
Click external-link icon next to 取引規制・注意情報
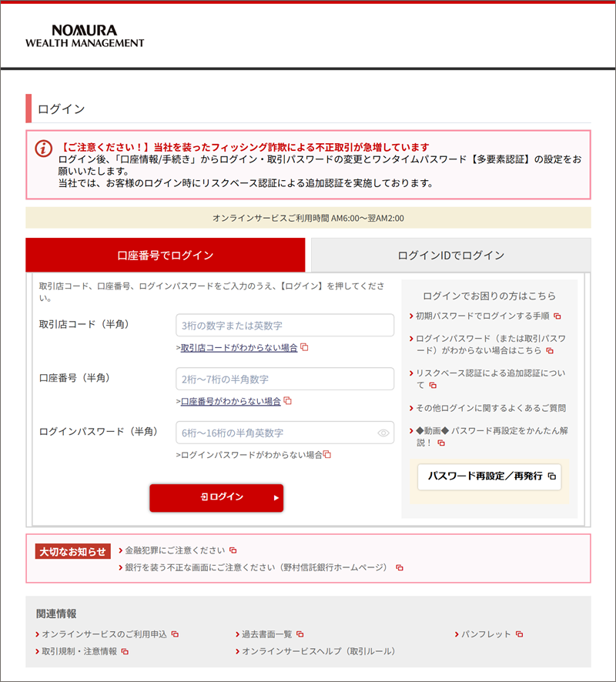[125, 651]
